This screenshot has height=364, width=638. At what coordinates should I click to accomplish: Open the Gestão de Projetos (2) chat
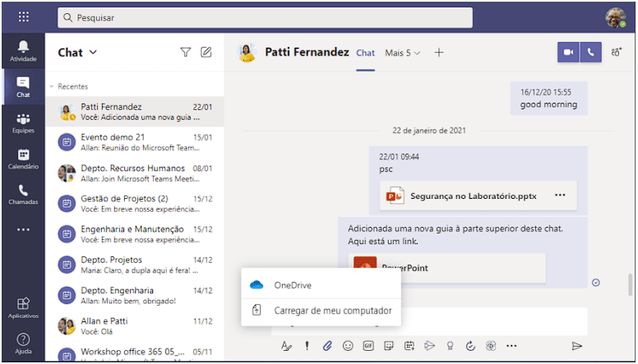point(135,203)
